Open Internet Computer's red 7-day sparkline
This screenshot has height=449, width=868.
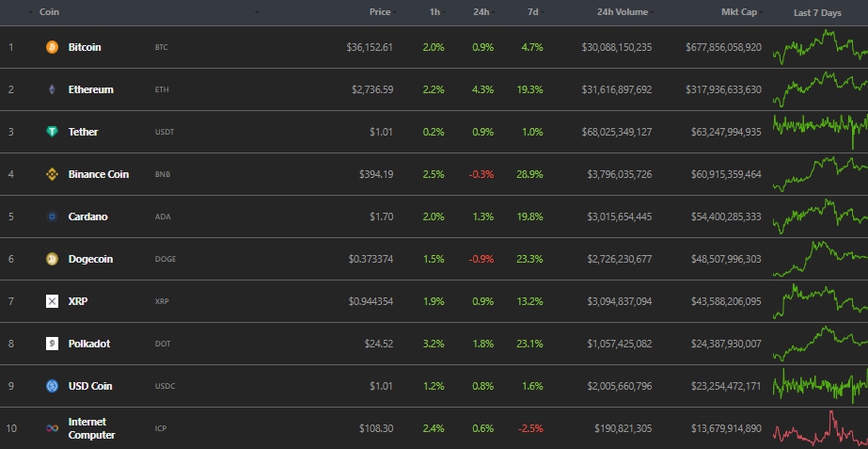click(x=819, y=428)
